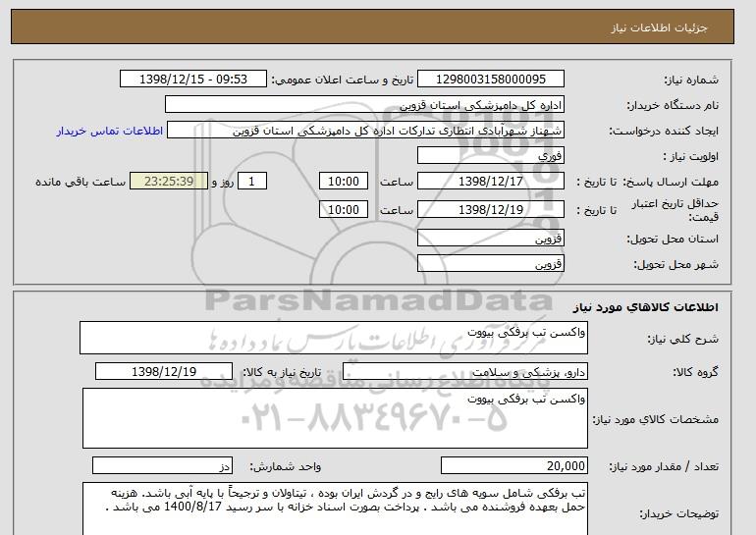Click section heading اطلاعات کالاهای مورد نیاز

[645, 307]
